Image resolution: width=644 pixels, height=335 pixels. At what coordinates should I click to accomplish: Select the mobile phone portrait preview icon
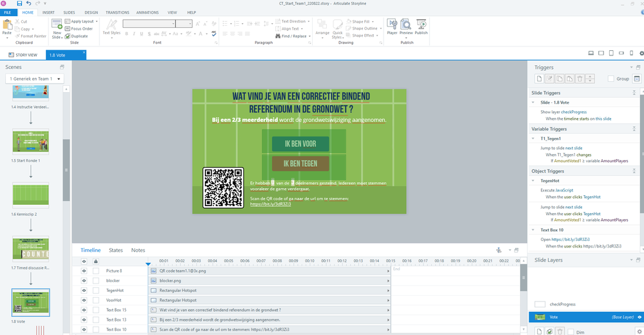(x=633, y=54)
